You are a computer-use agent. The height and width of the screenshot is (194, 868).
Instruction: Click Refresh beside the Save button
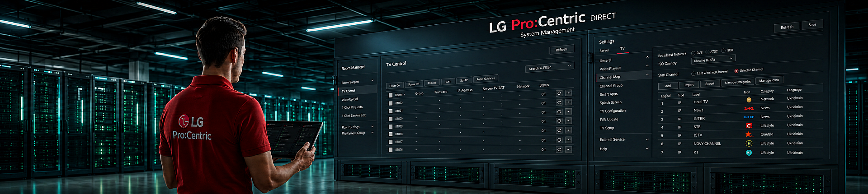click(x=787, y=27)
